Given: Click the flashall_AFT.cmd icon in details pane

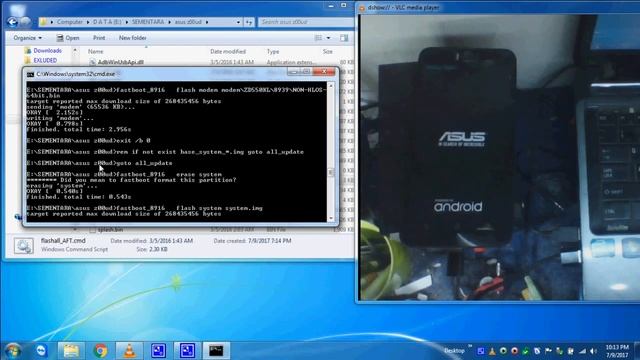Looking at the screenshot, I should pyautogui.click(x=24, y=246).
